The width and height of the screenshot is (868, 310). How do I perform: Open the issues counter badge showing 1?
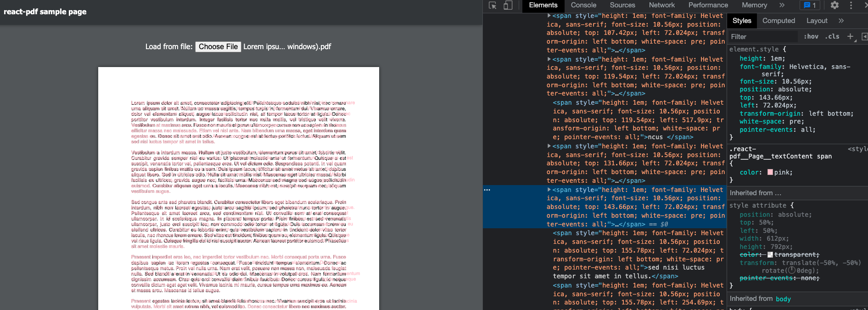pyautogui.click(x=810, y=6)
